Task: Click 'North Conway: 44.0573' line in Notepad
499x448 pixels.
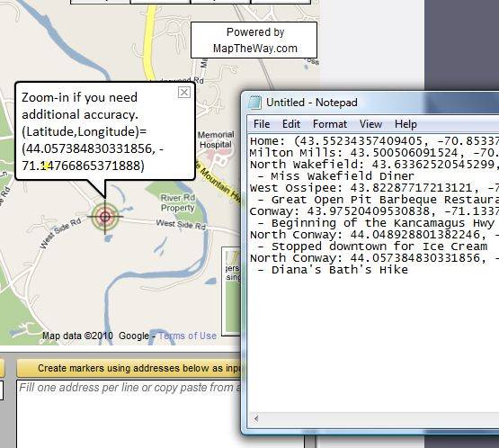Action: [x=374, y=258]
